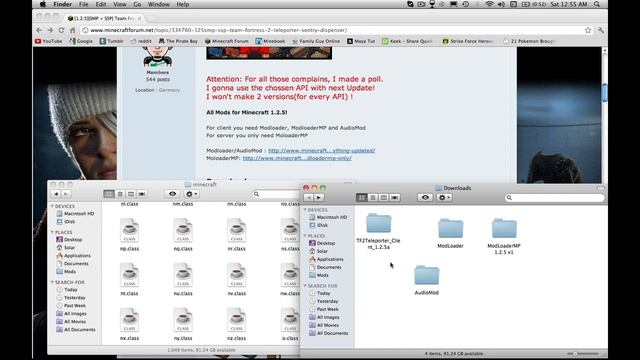640x360 pixels.
Task: Select Mods in Downloads sidebar
Action: [319, 276]
